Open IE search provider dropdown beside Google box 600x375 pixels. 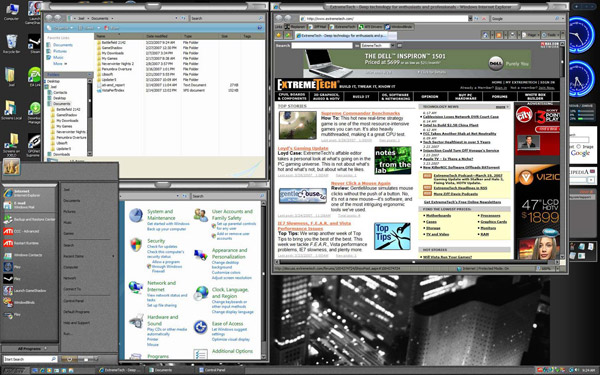click(x=562, y=18)
